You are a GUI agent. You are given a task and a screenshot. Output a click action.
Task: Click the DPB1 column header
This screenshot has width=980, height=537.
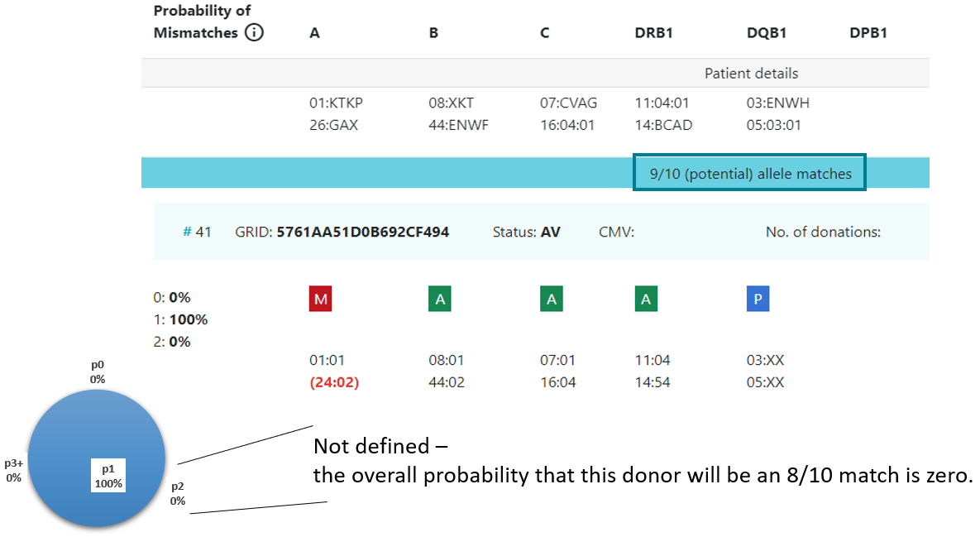pos(868,33)
